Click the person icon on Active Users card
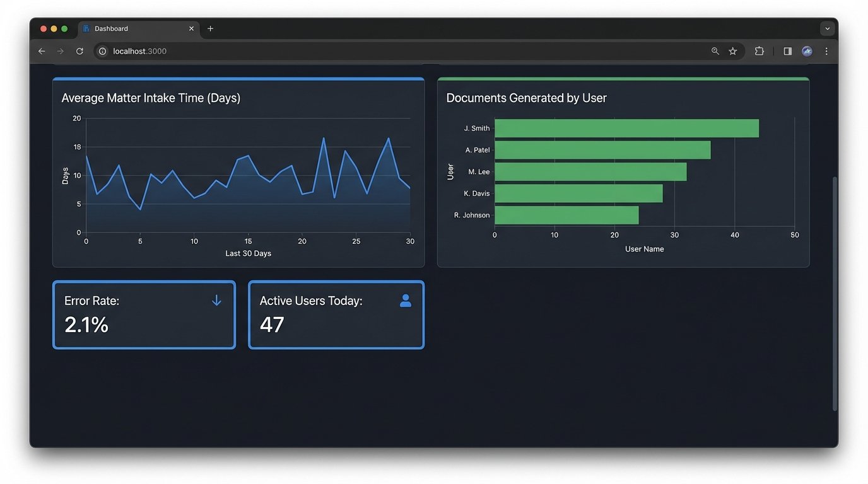Image resolution: width=868 pixels, height=484 pixels. tap(406, 301)
